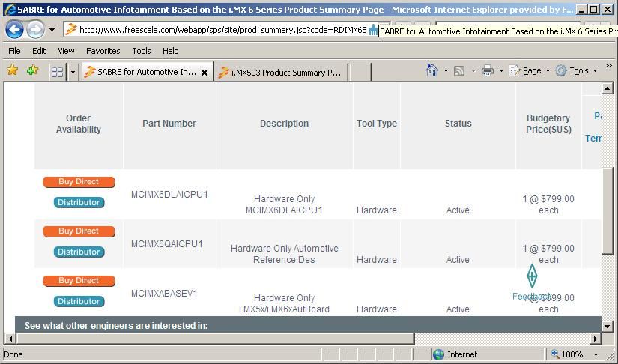This screenshot has width=618, height=364.
Task: Open the Tools gear command bar menu
Action: (x=576, y=71)
